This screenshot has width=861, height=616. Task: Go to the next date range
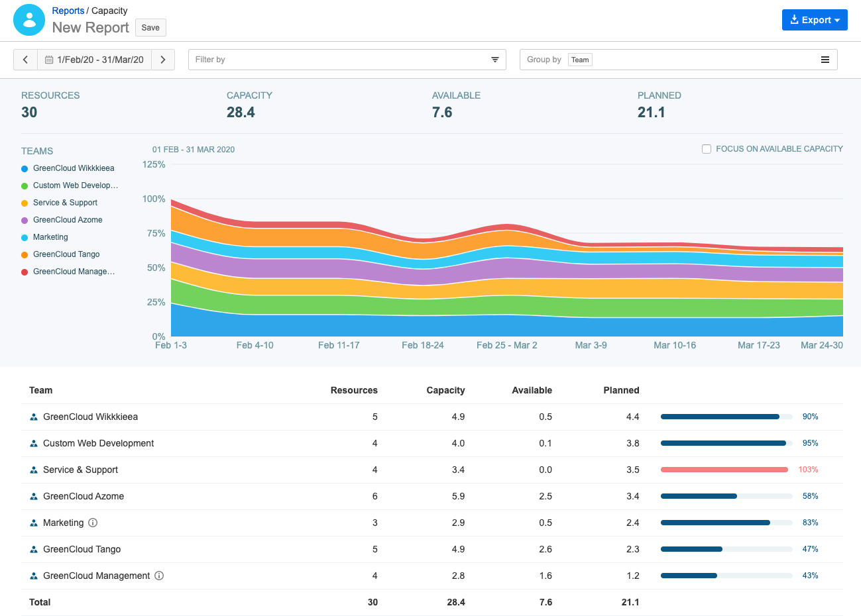tap(163, 60)
